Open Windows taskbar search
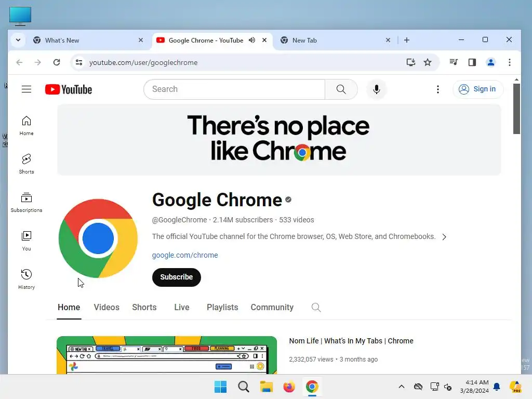 (x=243, y=387)
